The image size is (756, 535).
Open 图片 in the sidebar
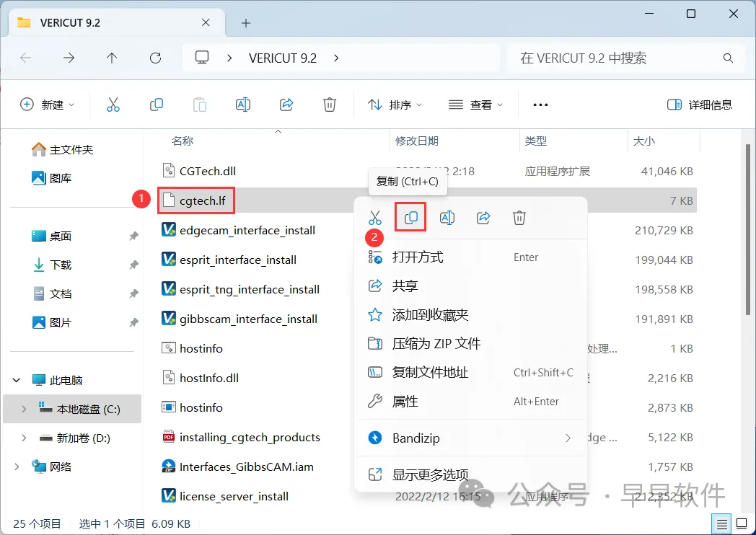(x=52, y=322)
